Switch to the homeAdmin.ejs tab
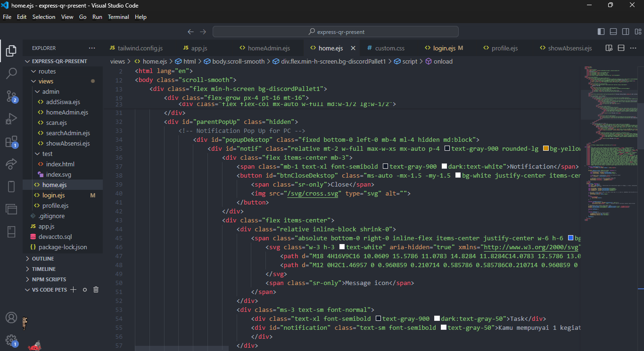The width and height of the screenshot is (644, 351). (x=268, y=48)
